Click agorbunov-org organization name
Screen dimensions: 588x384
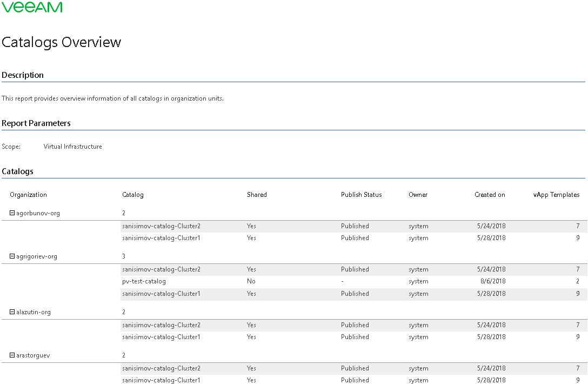click(38, 213)
